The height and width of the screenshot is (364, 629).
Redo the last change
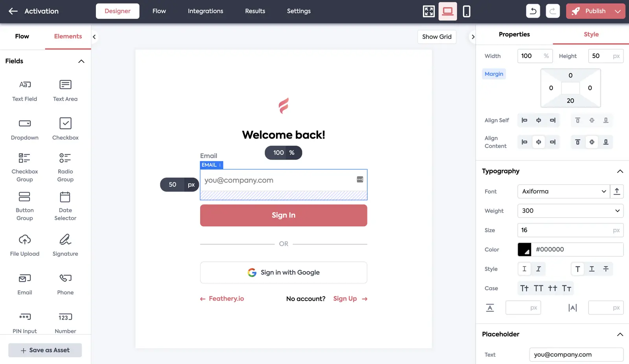point(553,11)
